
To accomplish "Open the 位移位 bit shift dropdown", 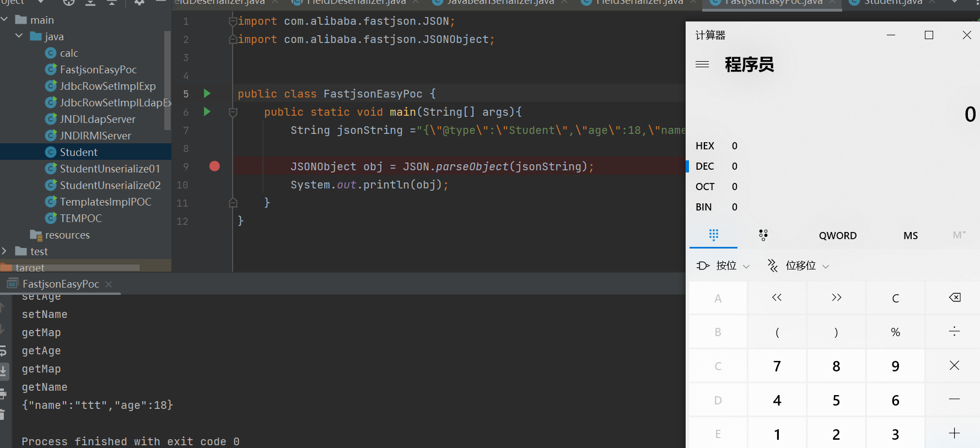I will pyautogui.click(x=798, y=266).
